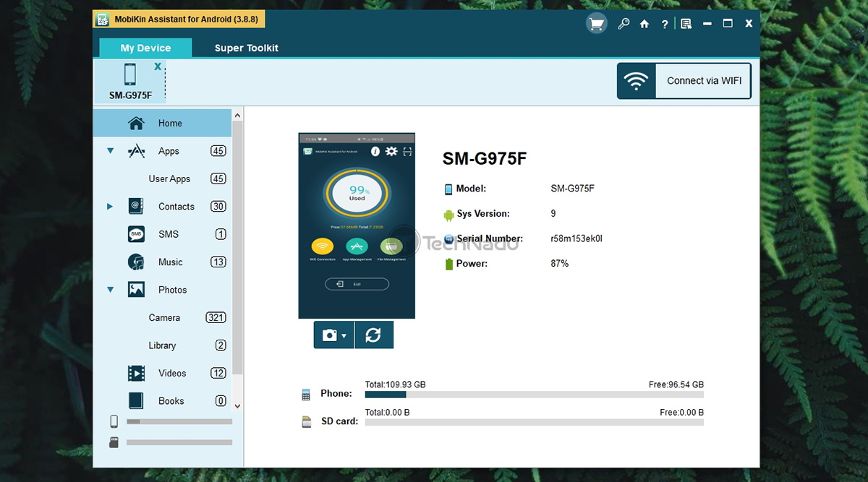
Task: Click the sidebar scrollbar up arrow
Action: (x=237, y=116)
